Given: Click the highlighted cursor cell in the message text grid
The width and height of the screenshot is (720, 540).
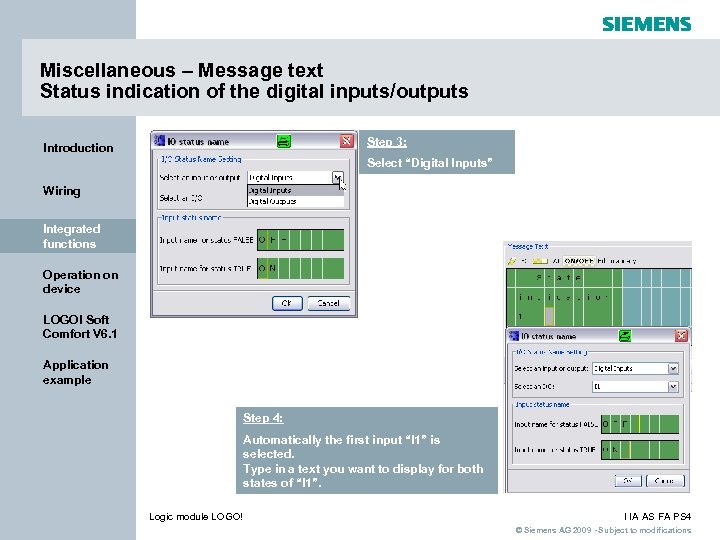Looking at the screenshot, I should (549, 316).
